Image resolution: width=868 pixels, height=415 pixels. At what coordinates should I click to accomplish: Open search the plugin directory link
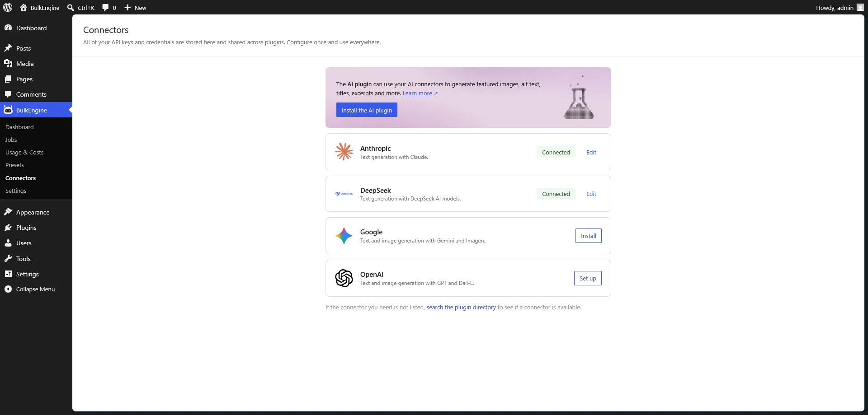click(461, 307)
